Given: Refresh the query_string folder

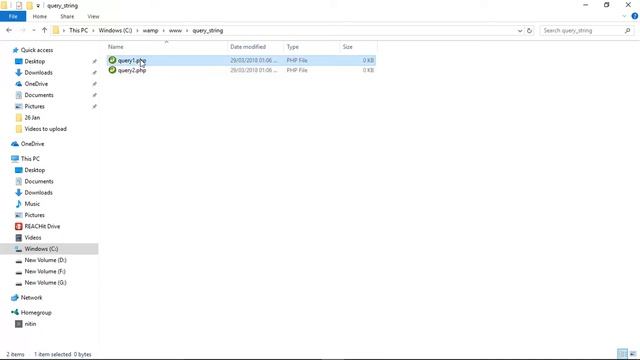Looking at the screenshot, I should pyautogui.click(x=529, y=31).
